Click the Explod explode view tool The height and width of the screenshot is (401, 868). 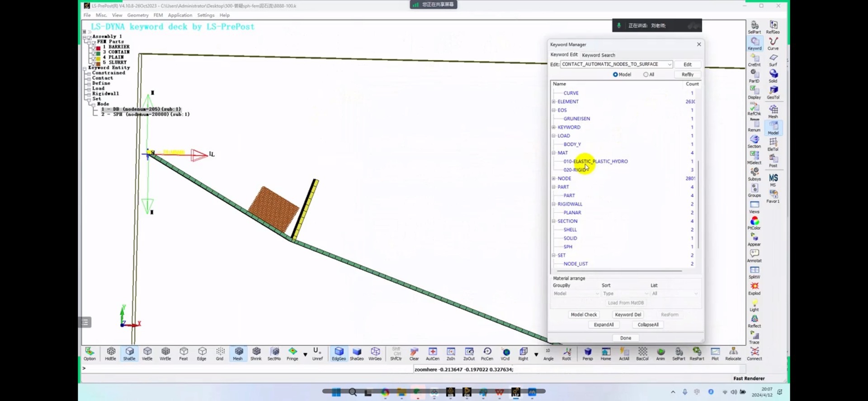pos(755,288)
